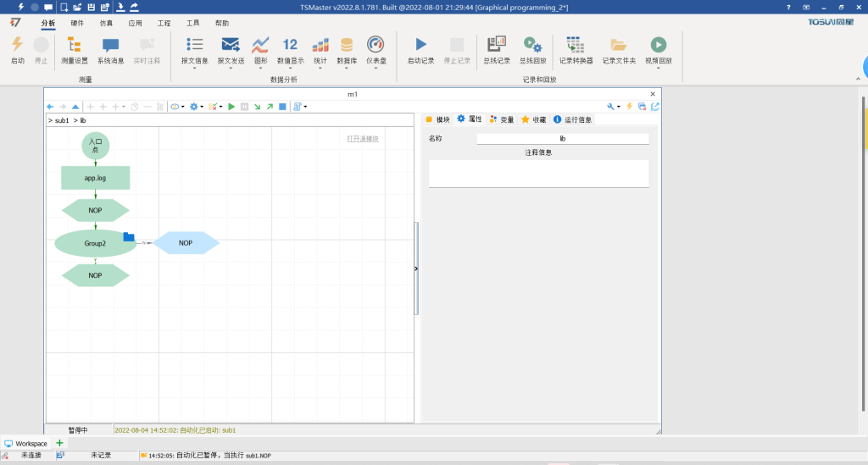Click the blue up-triangle navigation icon
Image resolution: width=868 pixels, height=465 pixels.
point(75,107)
